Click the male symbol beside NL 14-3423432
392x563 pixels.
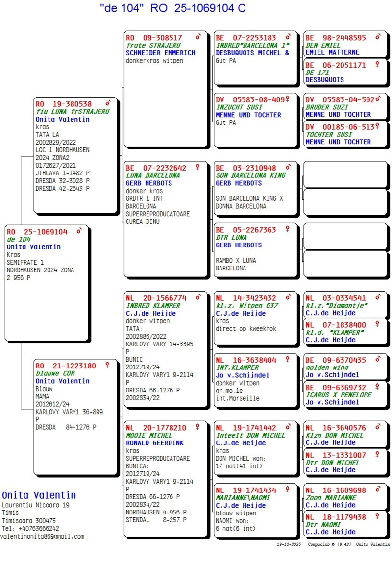(288, 297)
